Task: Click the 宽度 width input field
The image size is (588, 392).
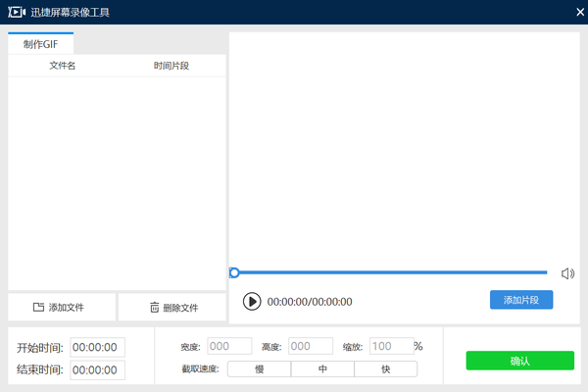Action: click(228, 346)
